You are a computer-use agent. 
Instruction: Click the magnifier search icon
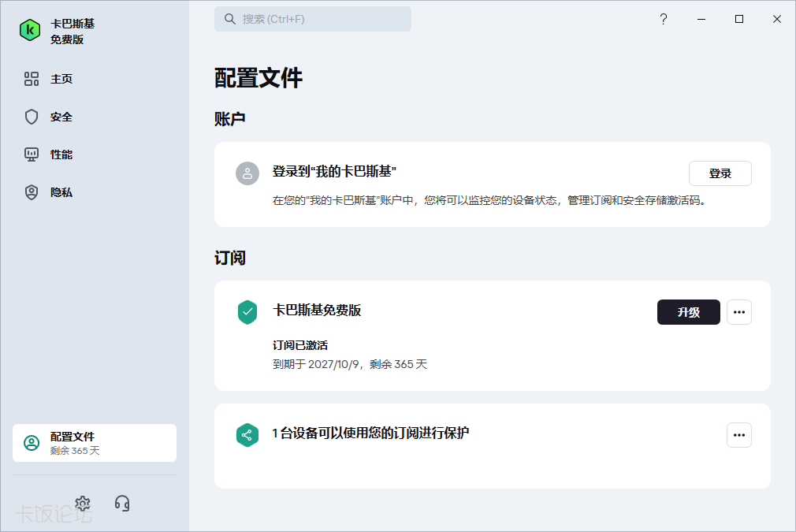tap(230, 19)
